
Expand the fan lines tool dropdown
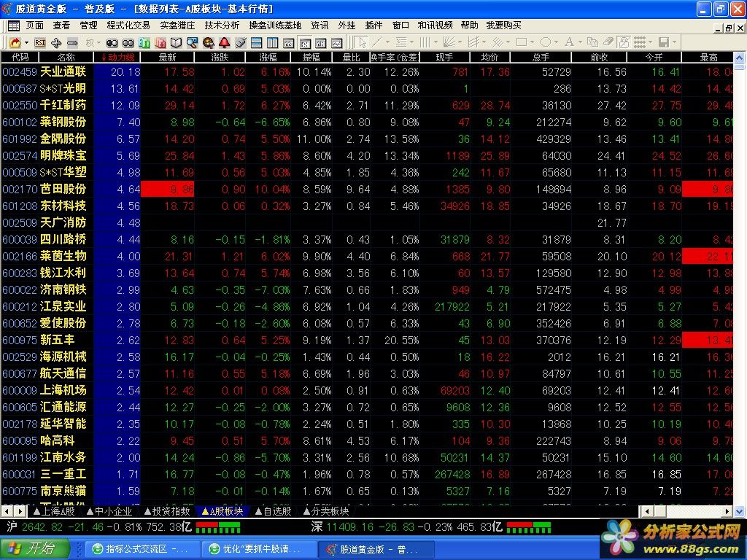(x=460, y=42)
